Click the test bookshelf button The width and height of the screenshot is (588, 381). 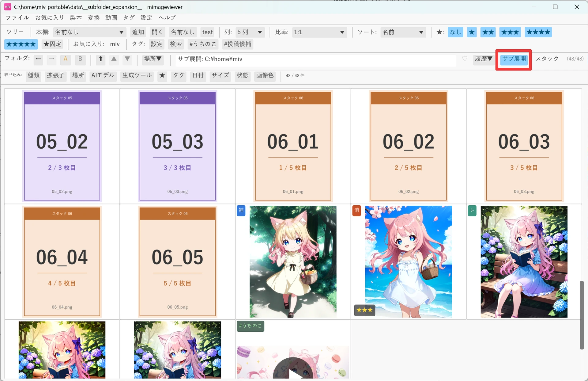click(207, 32)
